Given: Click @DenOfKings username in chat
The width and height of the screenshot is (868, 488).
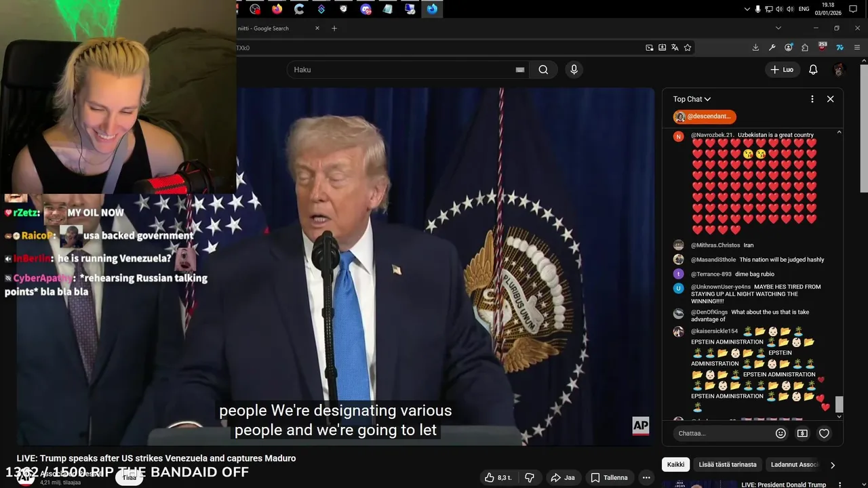Looking at the screenshot, I should point(709,312).
